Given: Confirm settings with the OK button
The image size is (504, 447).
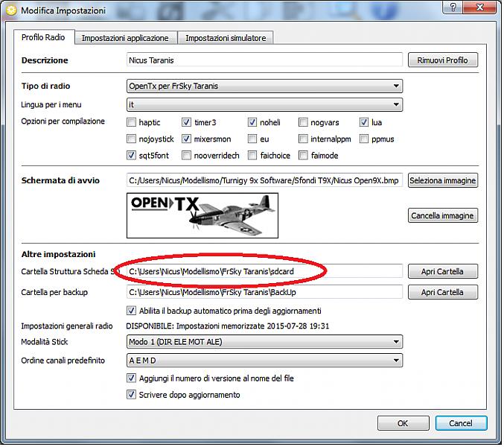Looking at the screenshot, I should 402,423.
